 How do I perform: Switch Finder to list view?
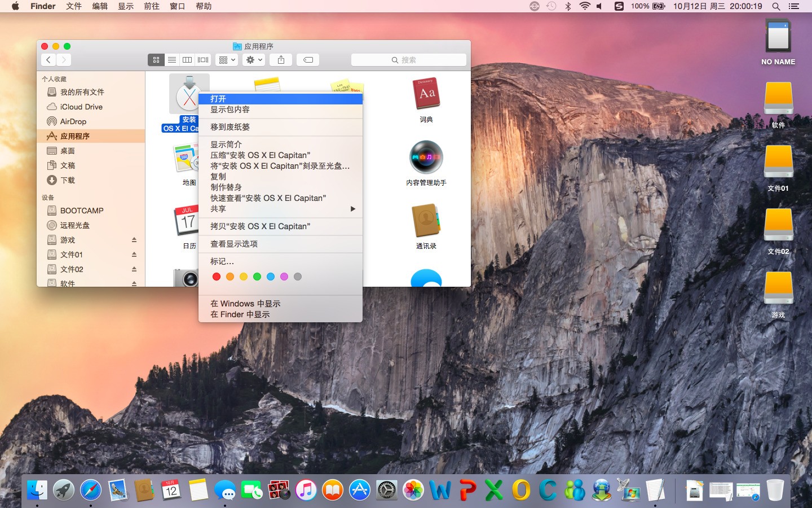[x=172, y=60]
